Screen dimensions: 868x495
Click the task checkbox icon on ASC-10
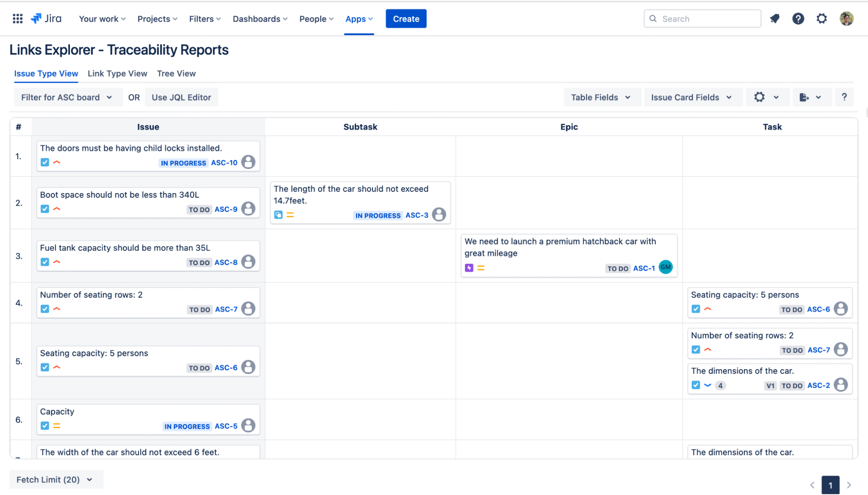point(45,162)
